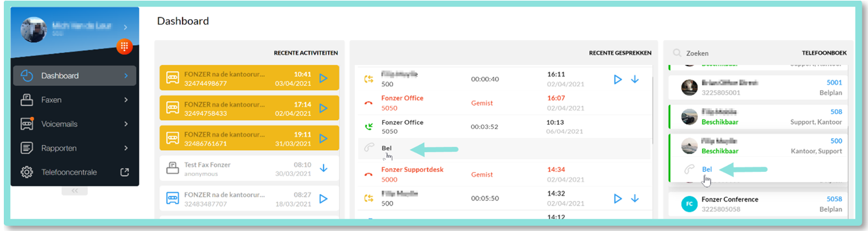Open Telefooncentrale via external link icon
The width and height of the screenshot is (868, 231).
[125, 172]
